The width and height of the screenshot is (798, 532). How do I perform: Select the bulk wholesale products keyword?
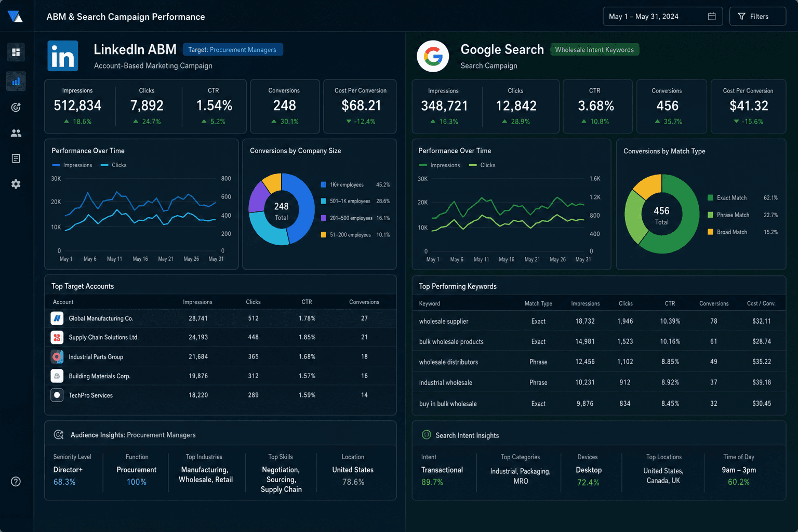point(451,342)
